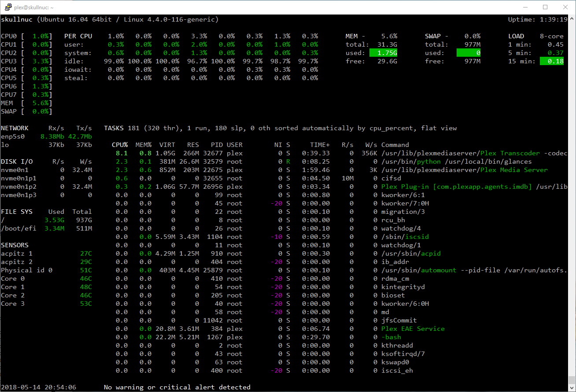Click the TIME+ column header

coord(320,145)
